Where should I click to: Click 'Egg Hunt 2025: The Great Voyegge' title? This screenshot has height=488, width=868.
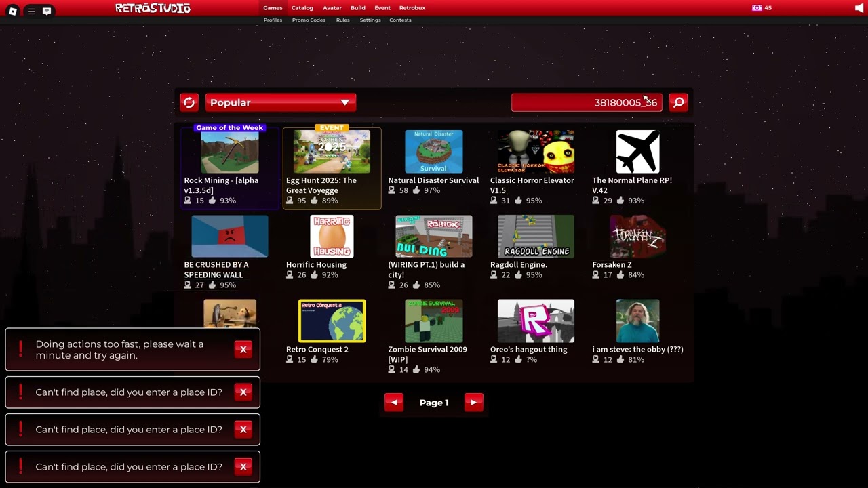(x=321, y=185)
